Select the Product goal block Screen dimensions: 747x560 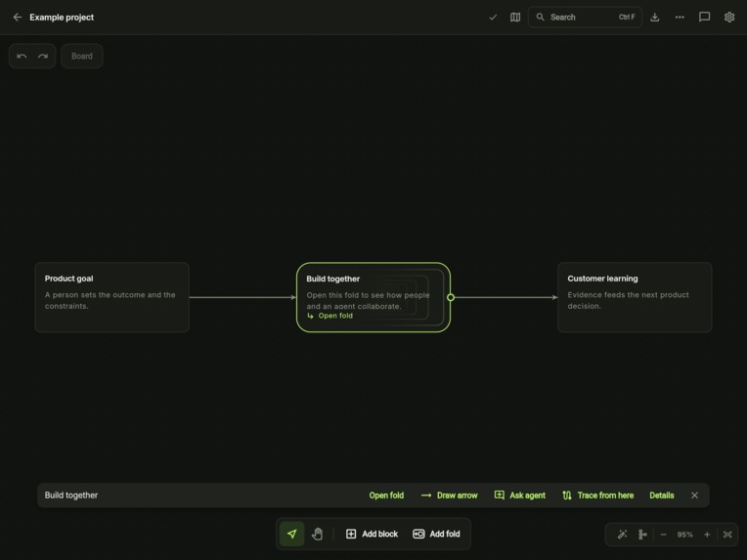click(x=112, y=297)
